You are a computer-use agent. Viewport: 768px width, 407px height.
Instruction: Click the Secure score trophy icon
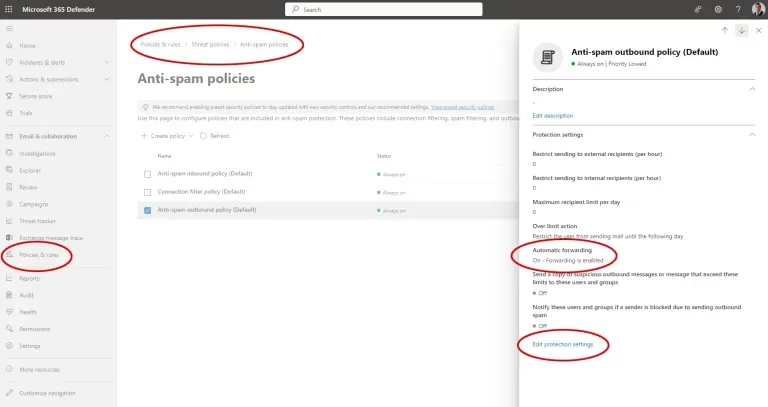[x=9, y=96]
